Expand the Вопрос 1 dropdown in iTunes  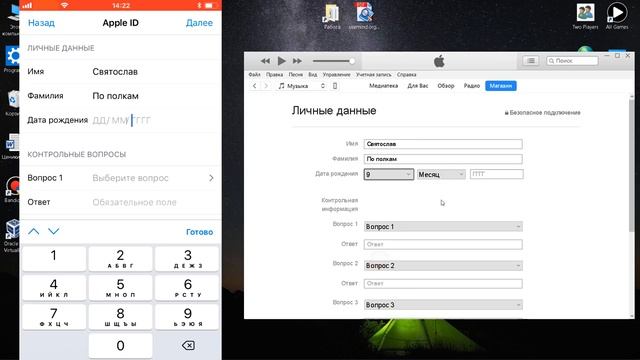click(443, 227)
